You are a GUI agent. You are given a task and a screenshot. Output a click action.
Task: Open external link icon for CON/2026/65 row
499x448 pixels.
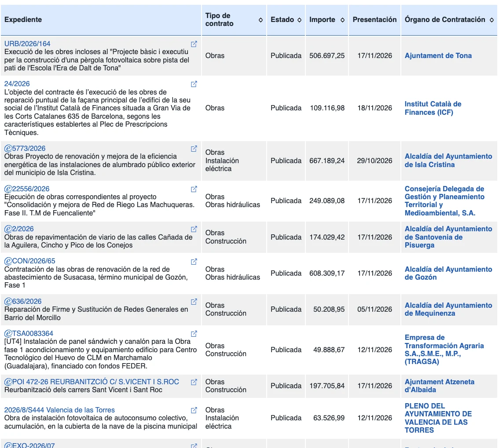point(194,261)
